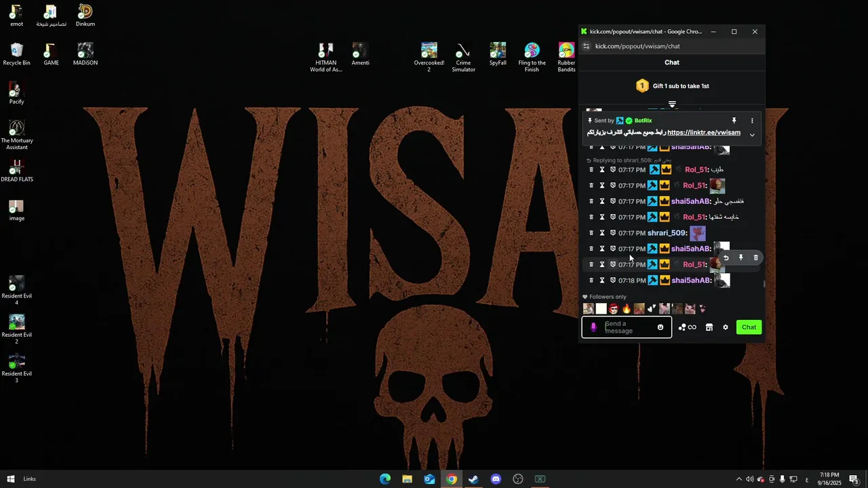Click the red-hat emote in quick emotes
The width and height of the screenshot is (868, 488).
[x=614, y=309]
